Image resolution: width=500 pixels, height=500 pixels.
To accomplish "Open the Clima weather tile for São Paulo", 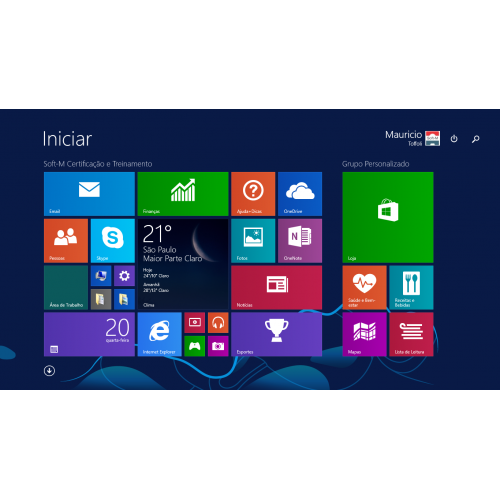I will pos(183,264).
